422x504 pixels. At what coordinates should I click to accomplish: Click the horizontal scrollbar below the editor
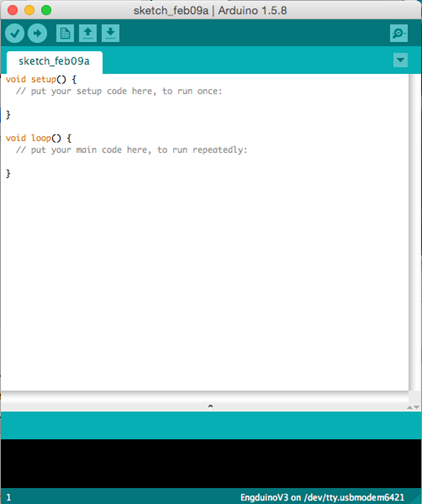(x=205, y=397)
